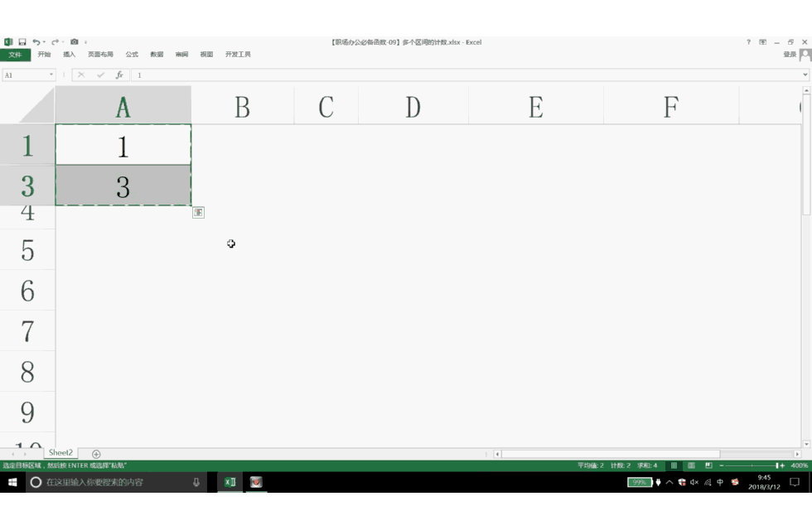
Task: Switch to Page Break Preview in status bar
Action: (x=708, y=465)
